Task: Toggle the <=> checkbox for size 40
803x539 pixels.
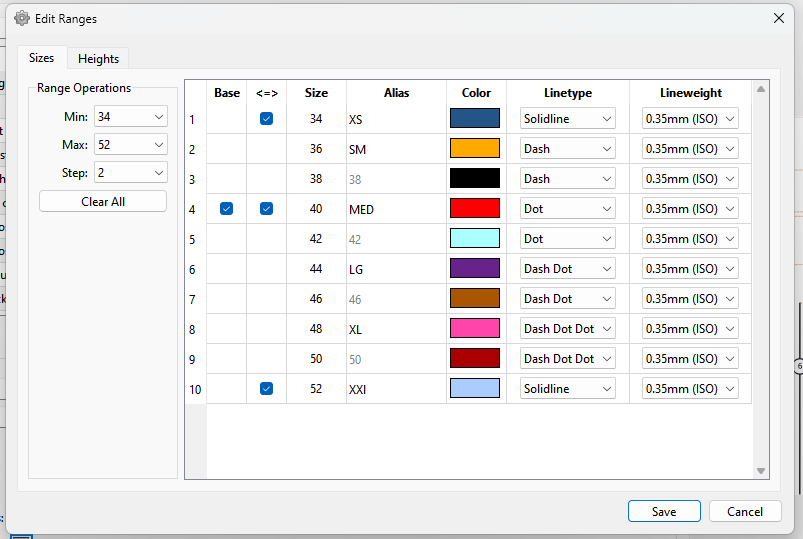Action: click(266, 209)
